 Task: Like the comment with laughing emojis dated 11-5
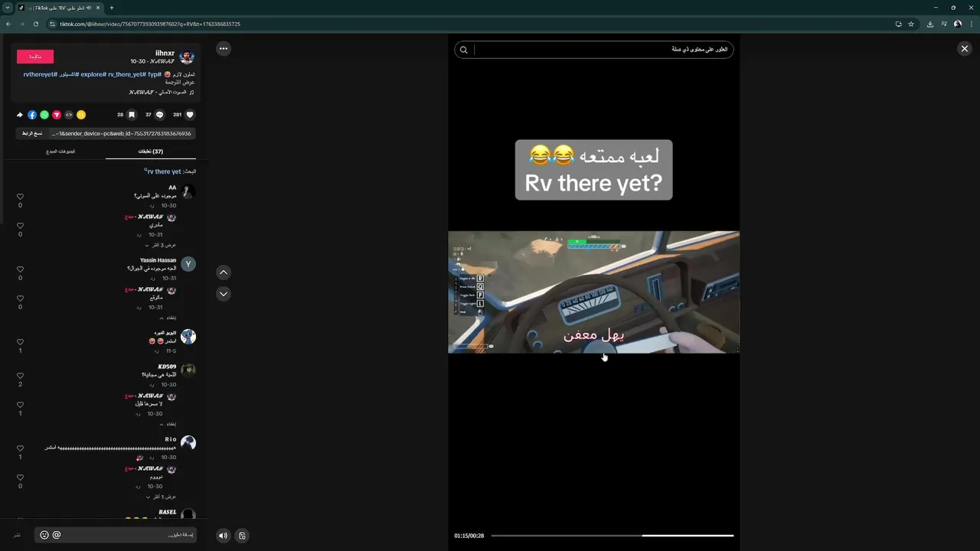click(x=20, y=342)
